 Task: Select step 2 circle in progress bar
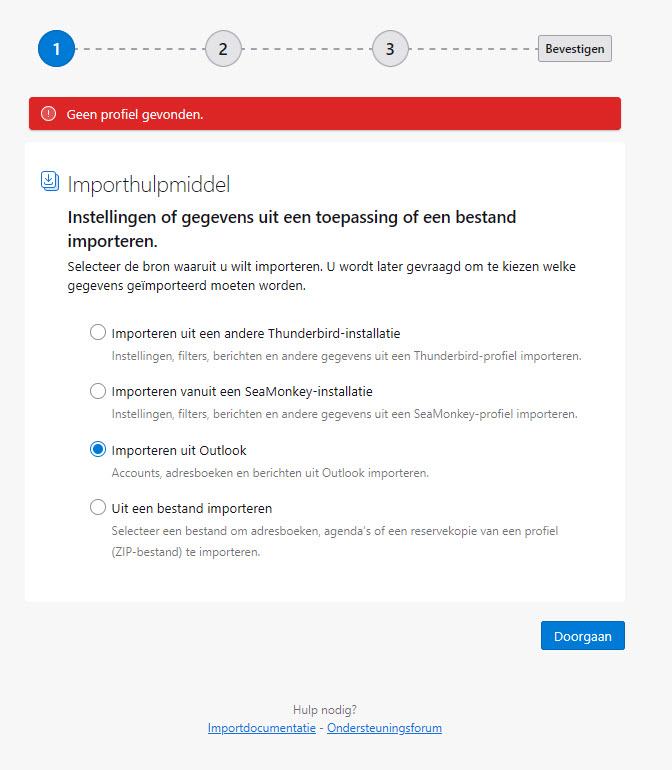coord(223,49)
